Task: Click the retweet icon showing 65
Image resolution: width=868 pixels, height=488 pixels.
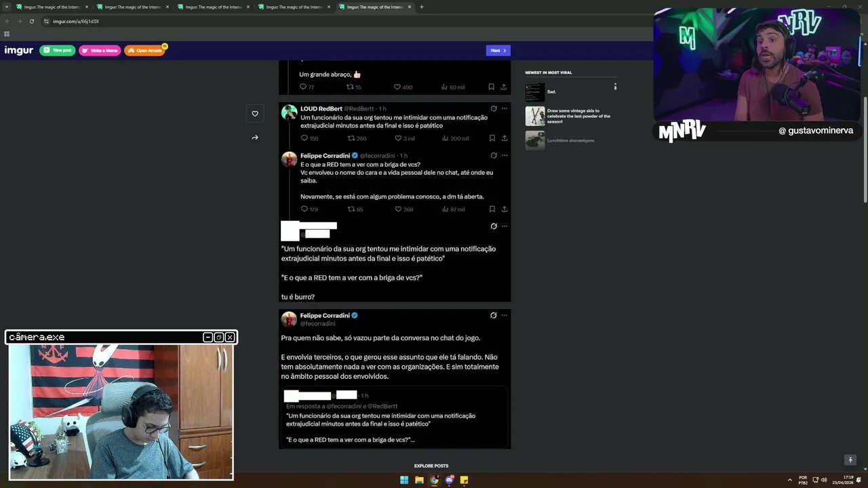Action: (351, 209)
